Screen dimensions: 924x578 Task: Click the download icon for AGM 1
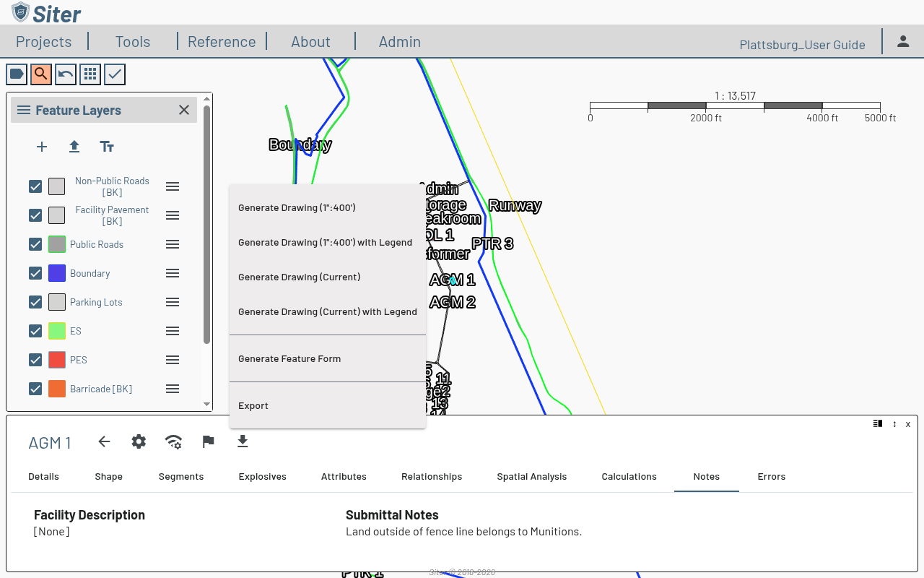243,441
